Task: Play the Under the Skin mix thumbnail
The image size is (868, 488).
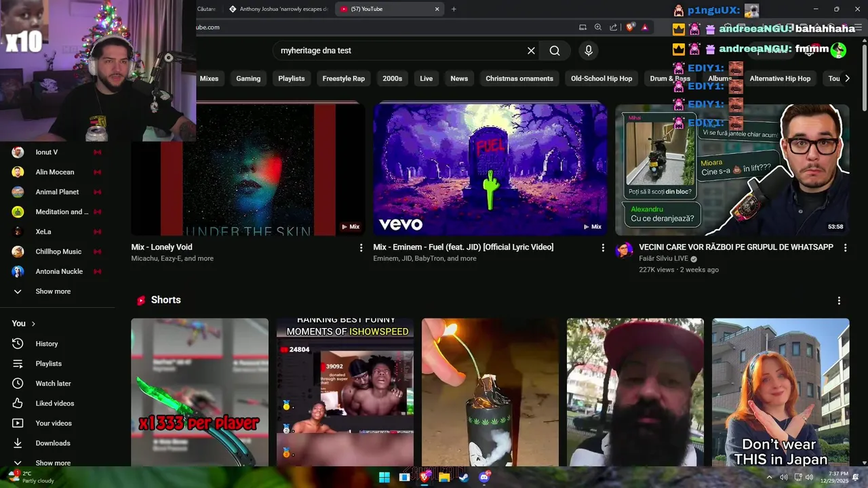Action: click(248, 169)
